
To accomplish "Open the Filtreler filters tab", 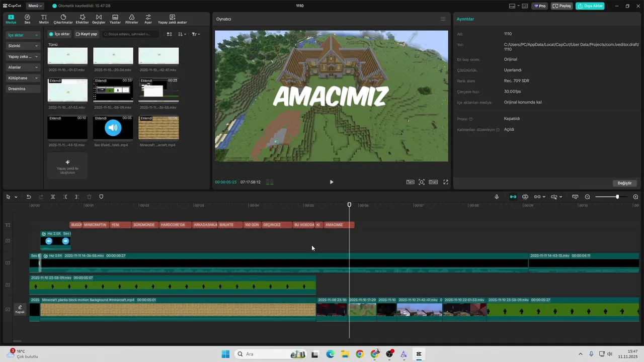I will coord(131,19).
